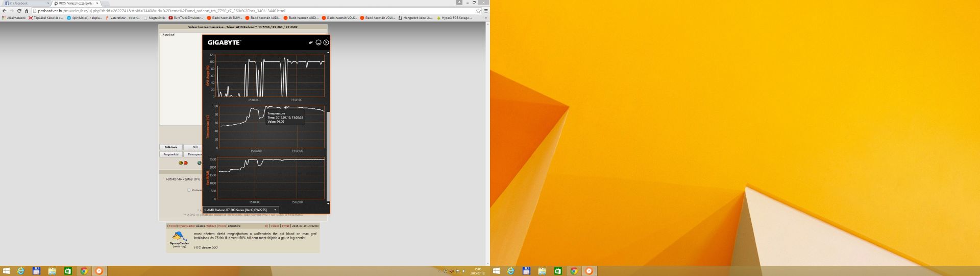Click the Privát link in post header
980x276 pixels.
click(x=285, y=225)
